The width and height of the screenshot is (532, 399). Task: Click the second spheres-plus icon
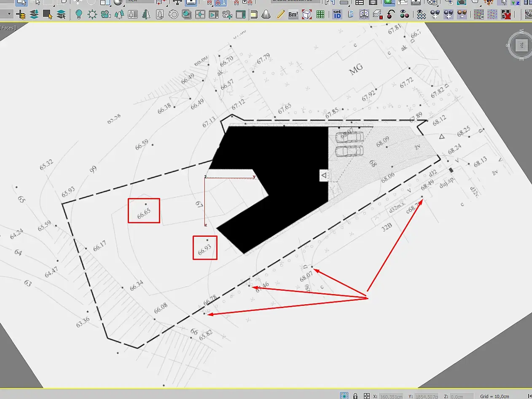pyautogui.click(x=449, y=15)
